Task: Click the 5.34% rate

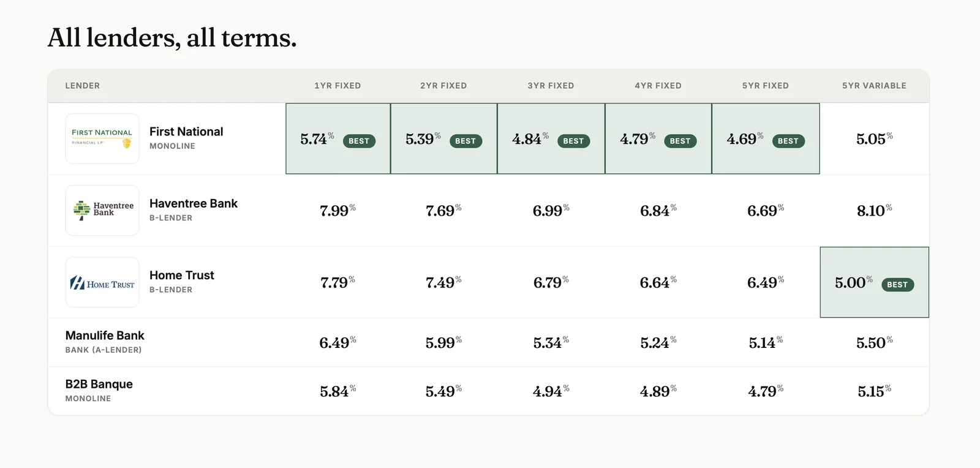Action: point(551,342)
